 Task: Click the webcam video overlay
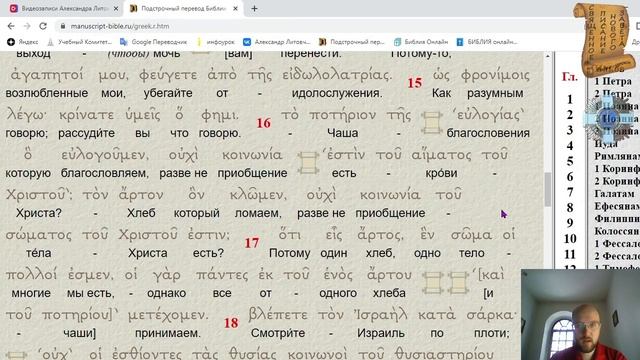click(x=580, y=314)
